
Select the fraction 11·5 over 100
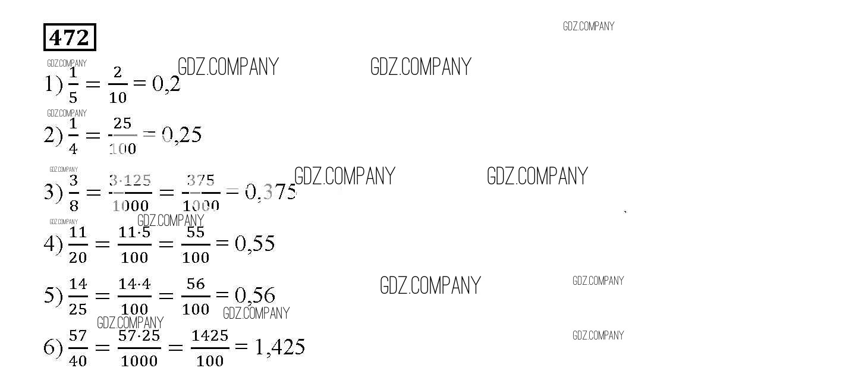134,244
